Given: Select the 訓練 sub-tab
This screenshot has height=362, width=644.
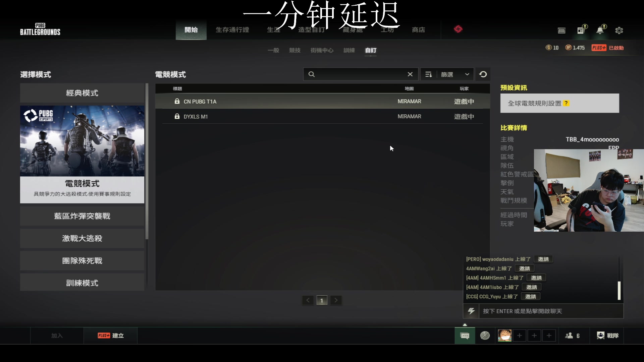Looking at the screenshot, I should click(349, 50).
